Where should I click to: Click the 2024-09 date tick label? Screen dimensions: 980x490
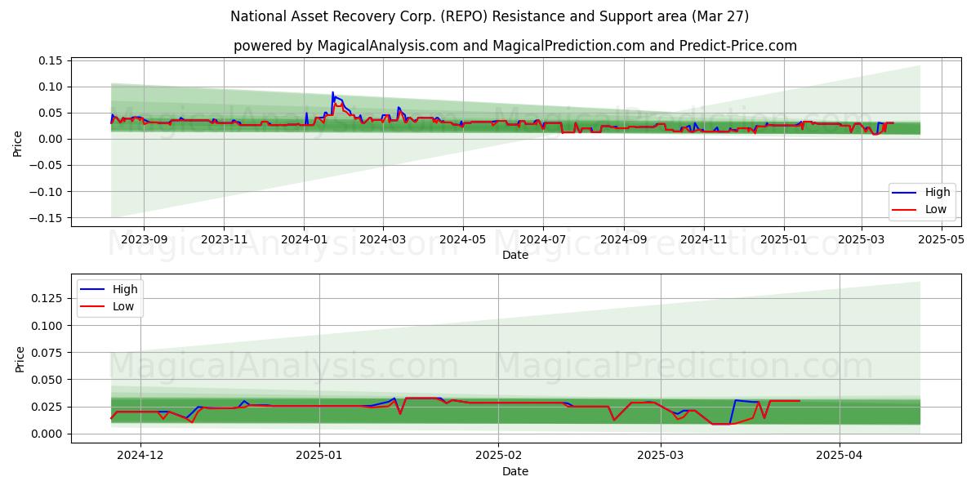(x=624, y=239)
